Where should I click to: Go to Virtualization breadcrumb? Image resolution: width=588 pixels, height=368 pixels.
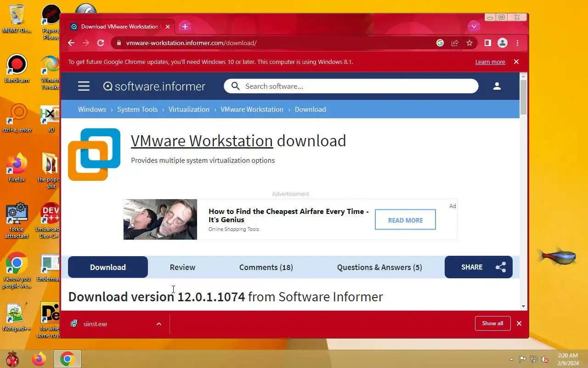189,109
